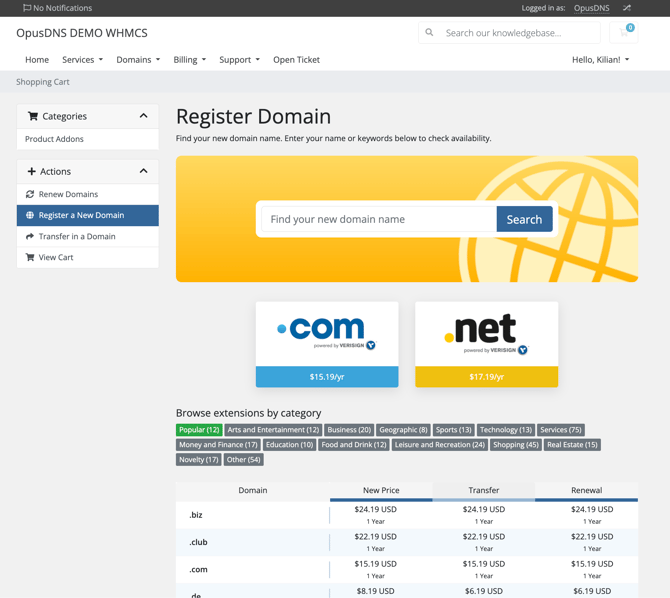The width and height of the screenshot is (670, 598).
Task: Click the OpusDNS logged-in user link
Action: [591, 8]
